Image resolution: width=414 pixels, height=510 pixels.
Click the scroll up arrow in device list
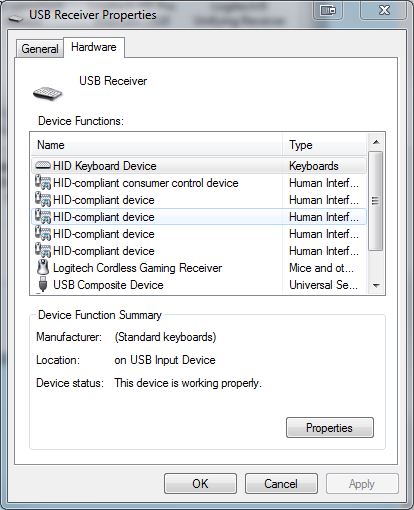point(376,142)
